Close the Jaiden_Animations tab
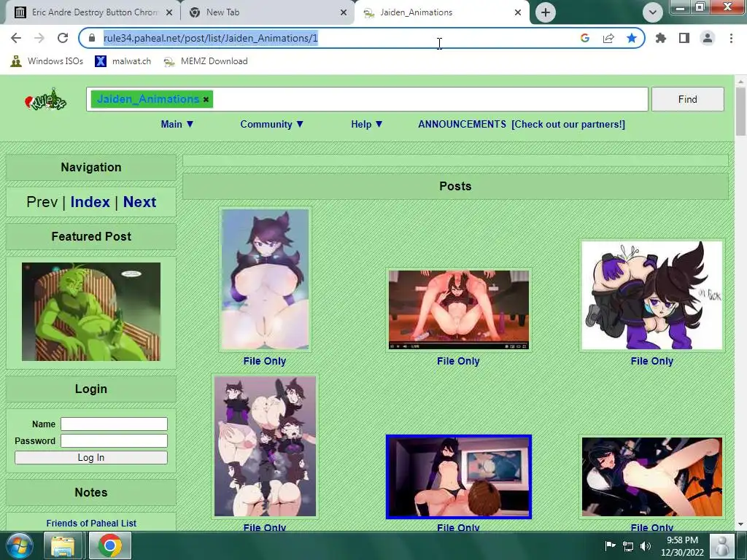The image size is (747, 560). pos(518,12)
